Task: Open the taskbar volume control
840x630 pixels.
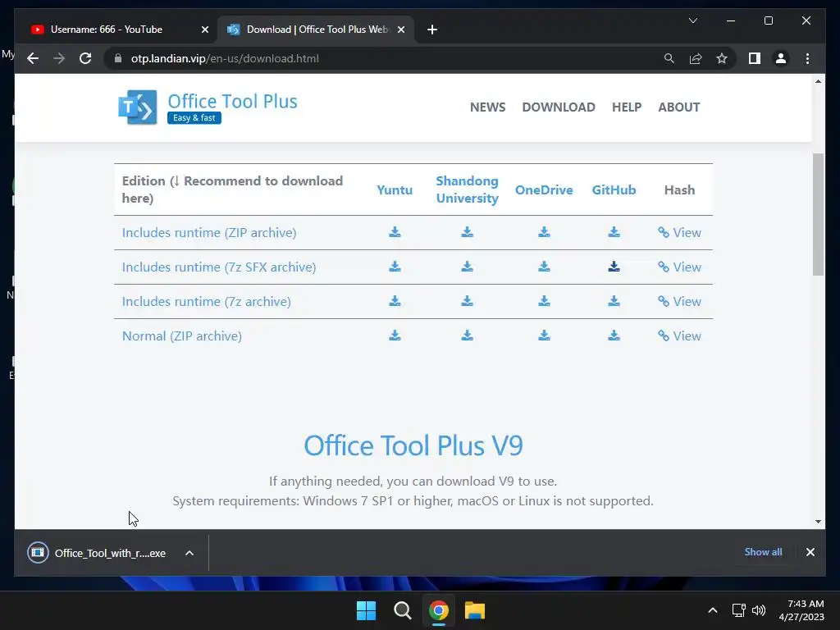Action: pos(759,610)
